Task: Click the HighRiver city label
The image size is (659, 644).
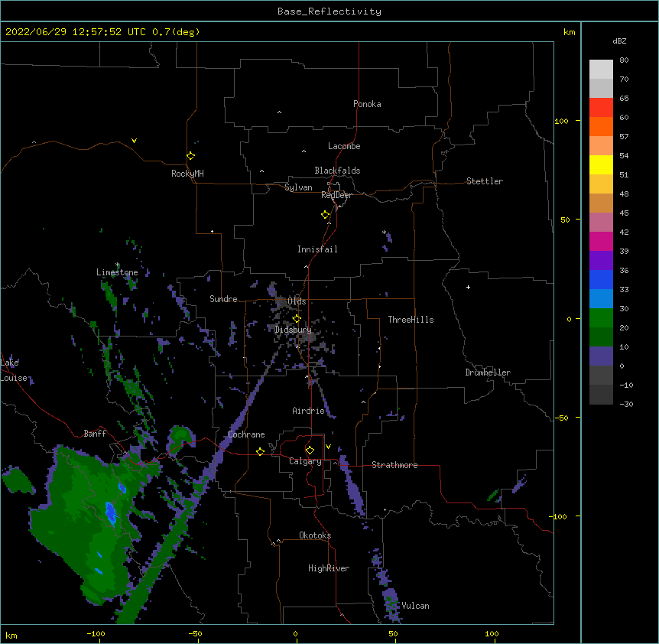Action: click(329, 568)
